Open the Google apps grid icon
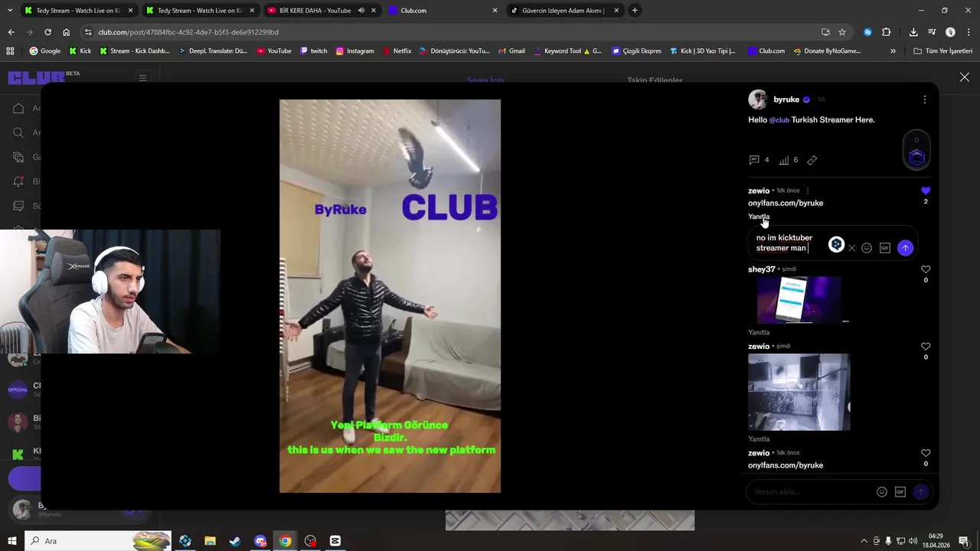Viewport: 980px width, 551px height. (x=10, y=51)
